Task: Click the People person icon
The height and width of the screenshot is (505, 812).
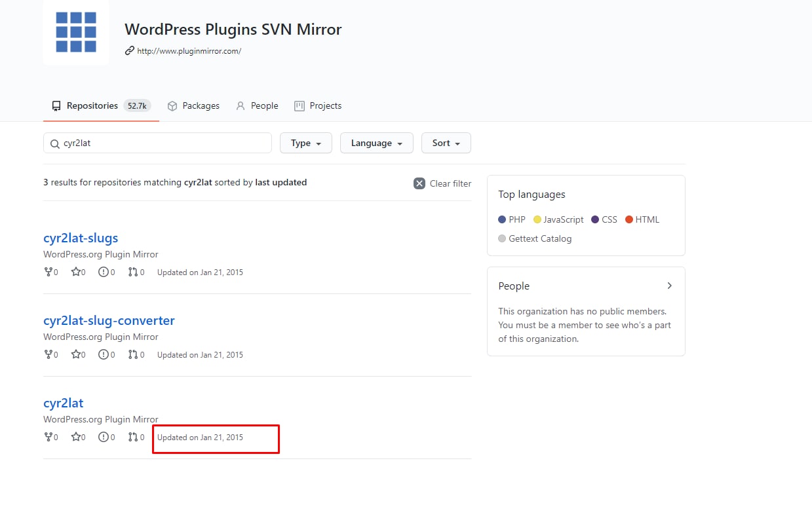Action: [241, 106]
